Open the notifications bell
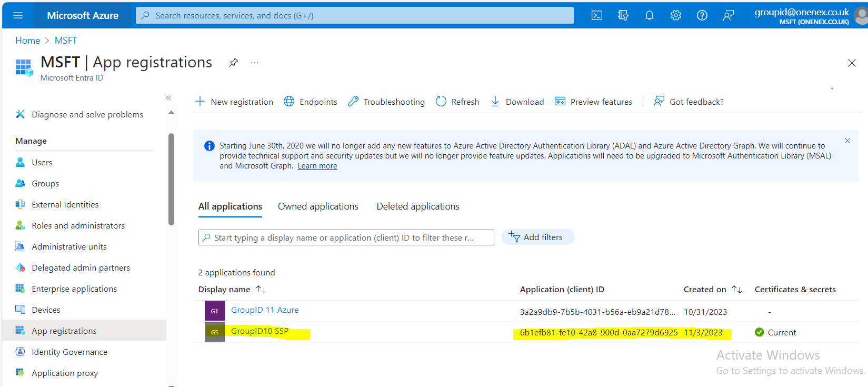 click(x=650, y=15)
